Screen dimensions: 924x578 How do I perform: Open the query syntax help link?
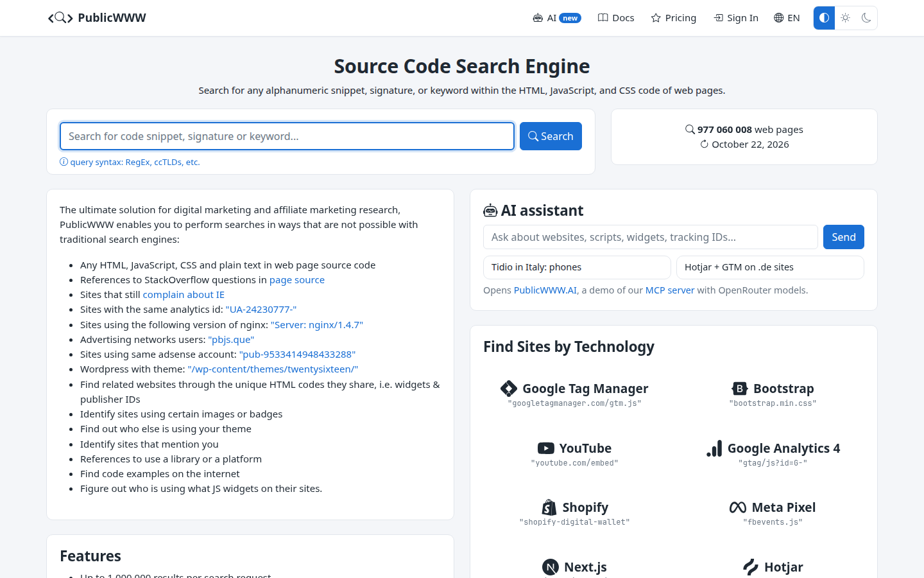[130, 162]
